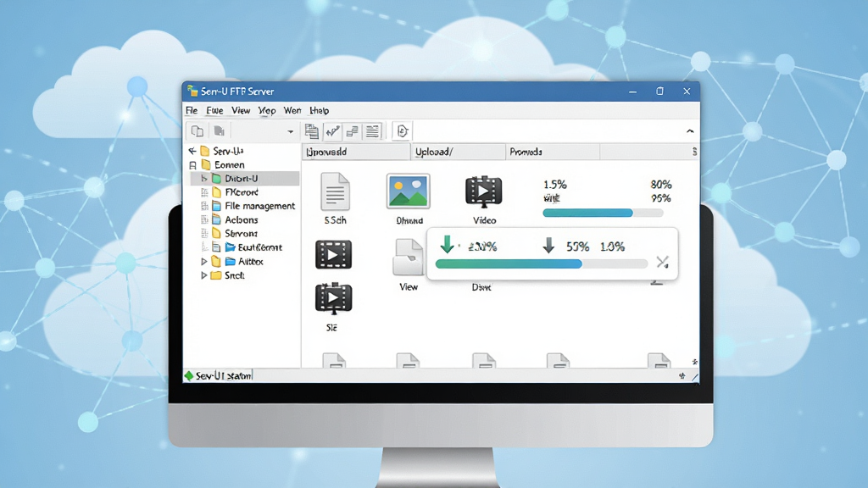Screen dimensions: 868x488
Task: Click the gray down arrow in popup
Action: [548, 245]
